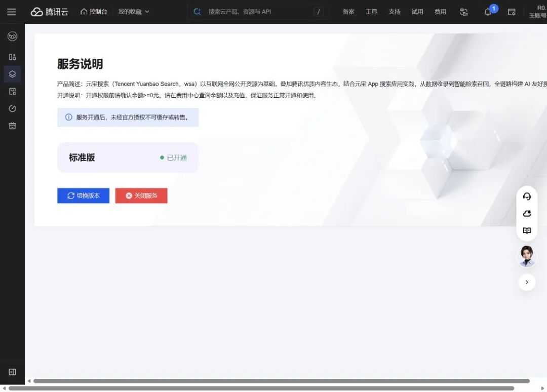
Task: Select the layers icon in sidebar
Action: (x=12, y=74)
